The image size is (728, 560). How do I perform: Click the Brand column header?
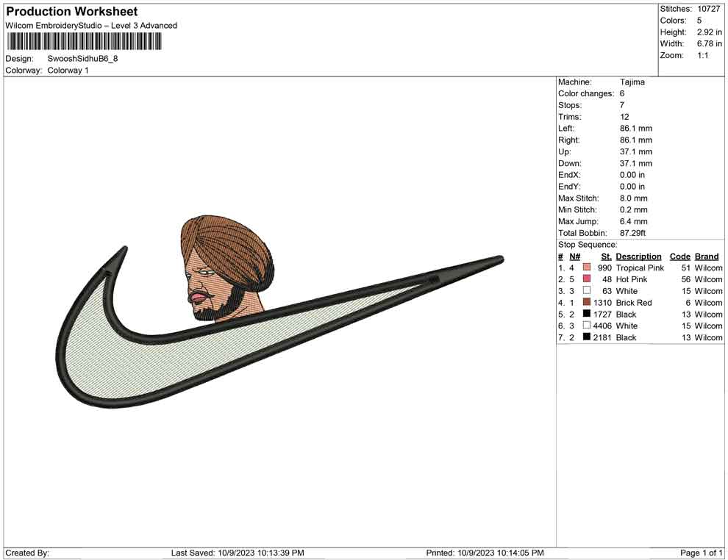click(707, 256)
